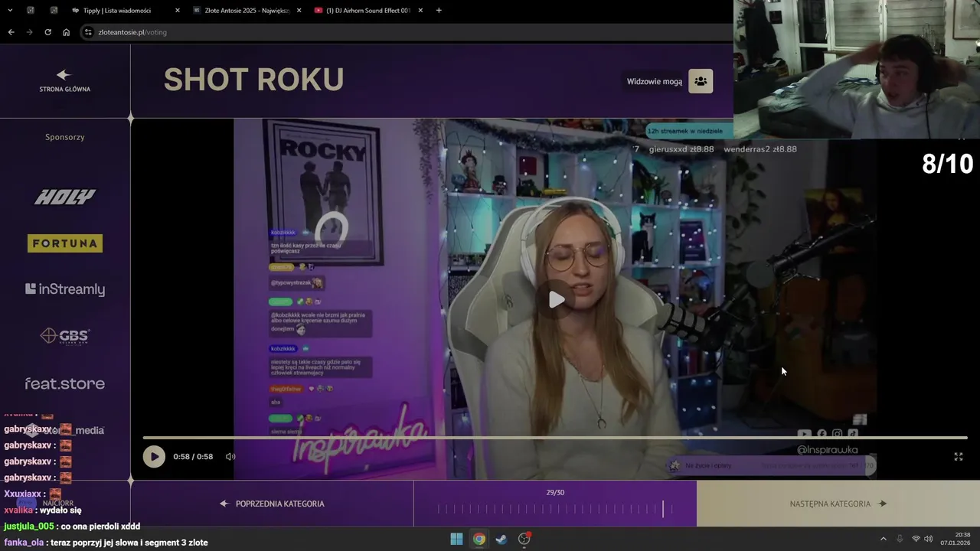980x551 pixels.
Task: Seek on the video progress bar
Action: [x=555, y=438]
